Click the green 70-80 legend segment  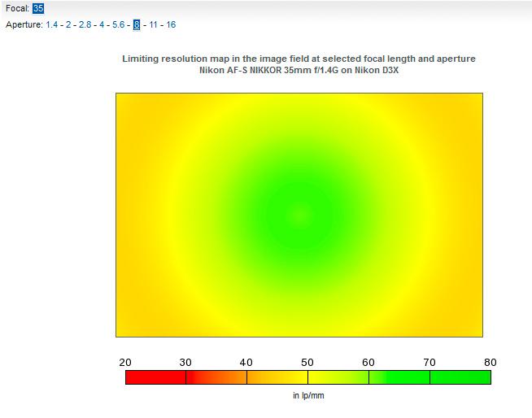click(460, 377)
